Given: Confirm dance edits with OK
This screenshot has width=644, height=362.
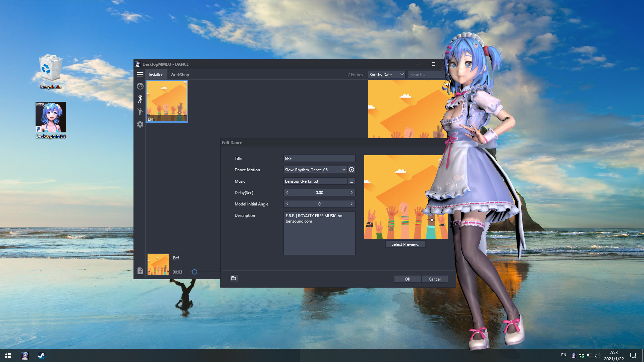Looking at the screenshot, I should coord(407,279).
